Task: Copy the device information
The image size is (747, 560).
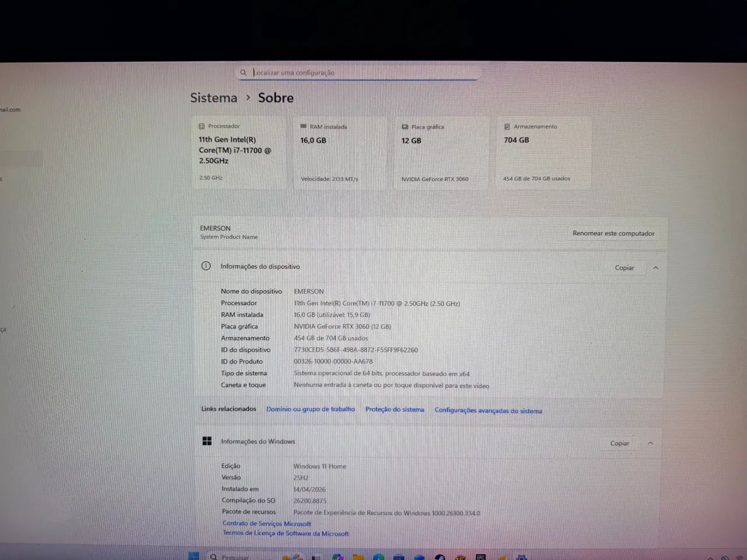Action: 624,268
